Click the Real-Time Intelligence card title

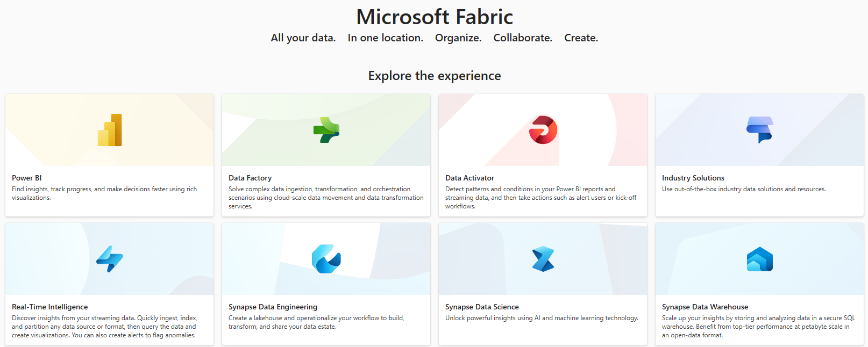(49, 307)
